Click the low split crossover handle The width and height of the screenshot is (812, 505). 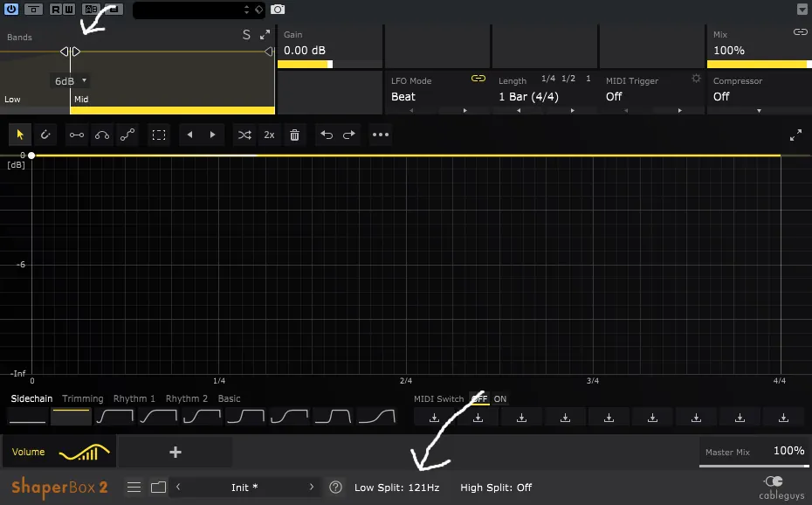[70, 52]
